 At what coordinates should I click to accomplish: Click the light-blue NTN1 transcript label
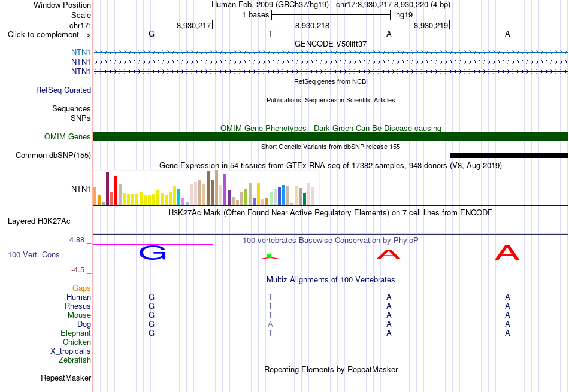point(81,53)
